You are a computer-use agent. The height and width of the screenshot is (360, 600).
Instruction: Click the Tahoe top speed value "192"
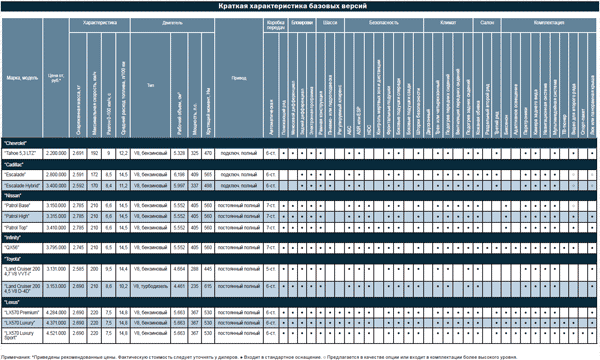coord(94,153)
